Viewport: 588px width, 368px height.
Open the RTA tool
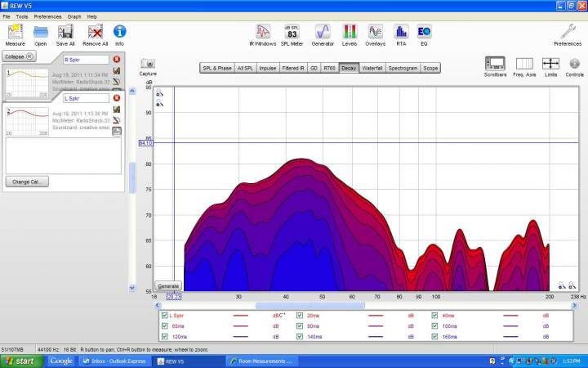[x=401, y=32]
